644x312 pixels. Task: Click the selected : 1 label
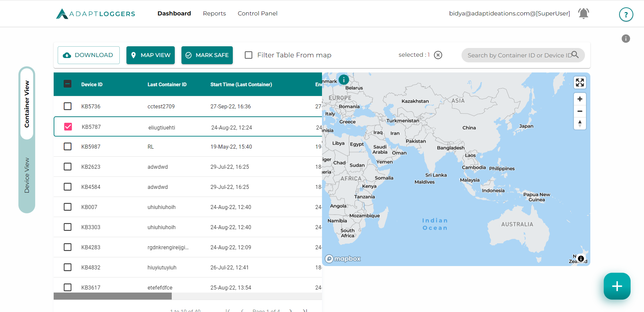point(414,55)
